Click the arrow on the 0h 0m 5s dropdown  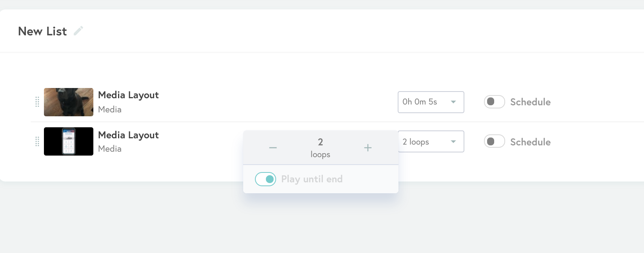pyautogui.click(x=453, y=102)
